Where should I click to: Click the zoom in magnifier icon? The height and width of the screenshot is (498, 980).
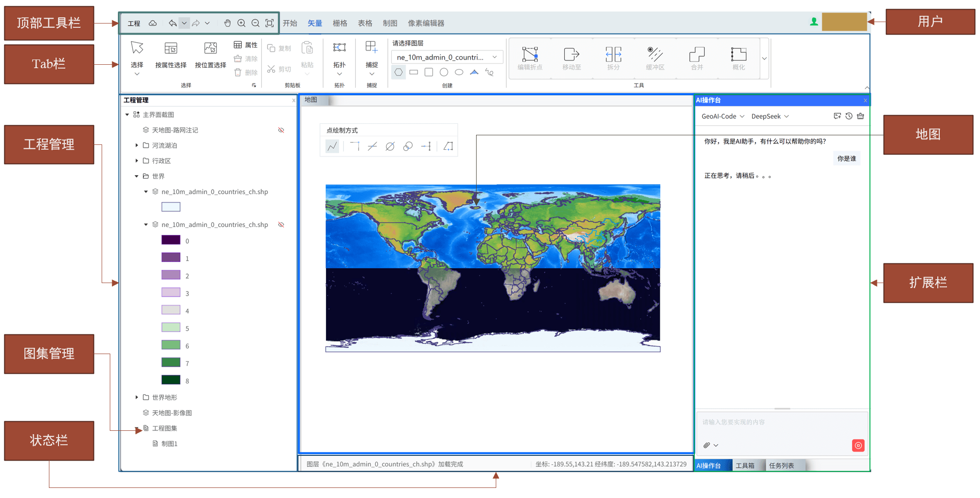click(242, 23)
